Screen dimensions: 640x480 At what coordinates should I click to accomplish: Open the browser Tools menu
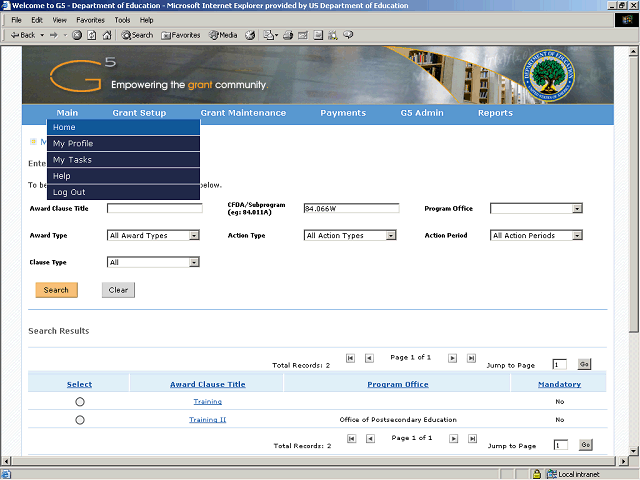(122, 20)
